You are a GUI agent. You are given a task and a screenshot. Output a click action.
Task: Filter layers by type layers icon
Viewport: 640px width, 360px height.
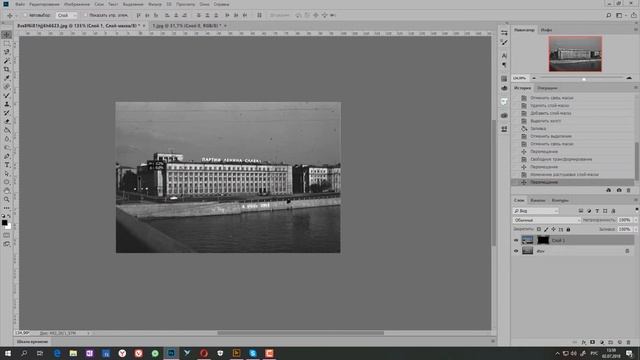click(597, 211)
